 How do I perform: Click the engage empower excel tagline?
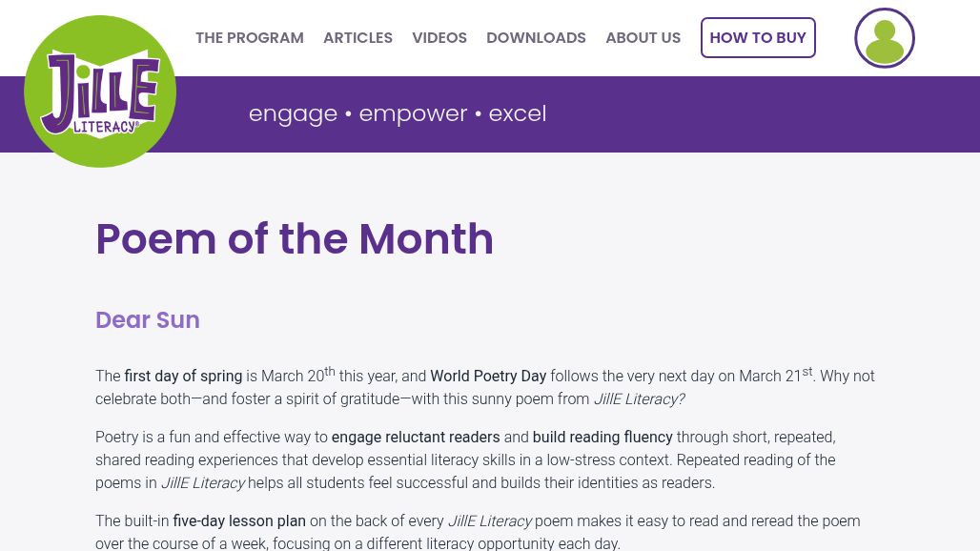tap(398, 113)
